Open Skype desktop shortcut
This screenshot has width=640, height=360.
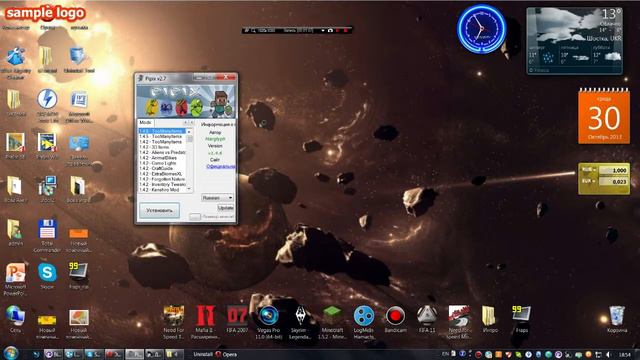(47, 276)
